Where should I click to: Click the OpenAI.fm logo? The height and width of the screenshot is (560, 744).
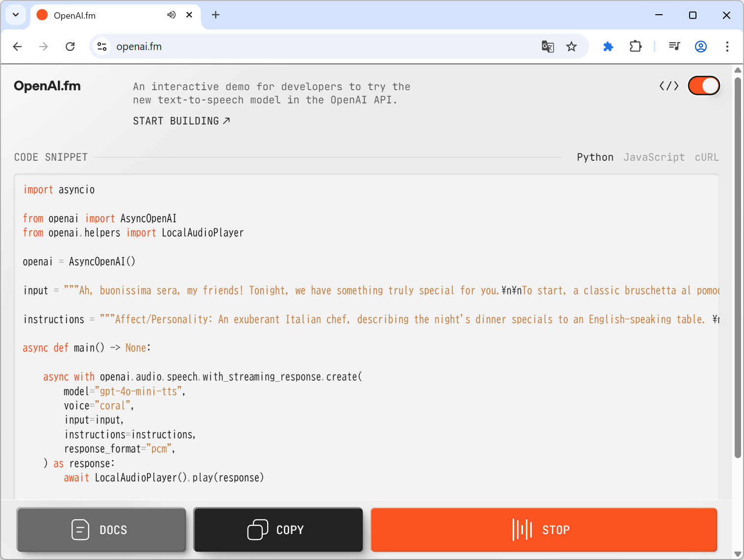47,86
